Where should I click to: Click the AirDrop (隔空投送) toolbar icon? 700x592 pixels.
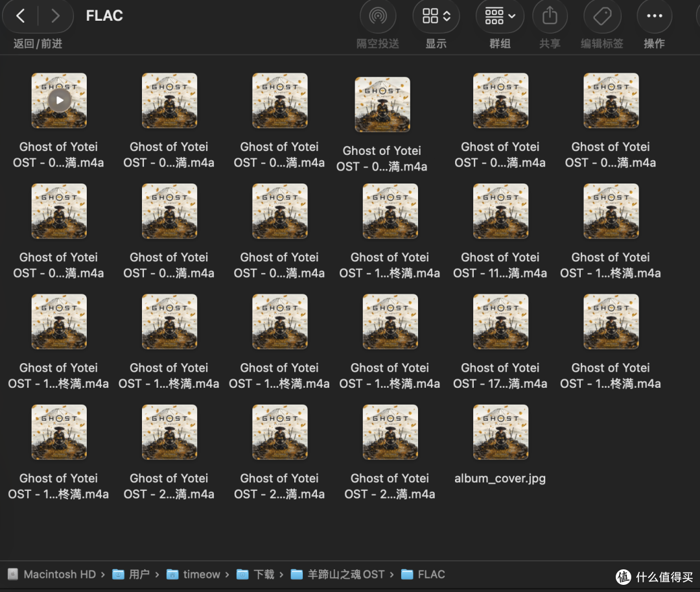pyautogui.click(x=378, y=16)
